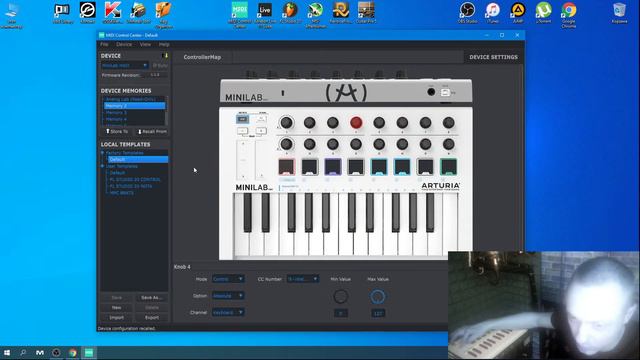This screenshot has height=360, width=640.
Task: Select knob 8 at the top row's end
Action: coord(448,122)
